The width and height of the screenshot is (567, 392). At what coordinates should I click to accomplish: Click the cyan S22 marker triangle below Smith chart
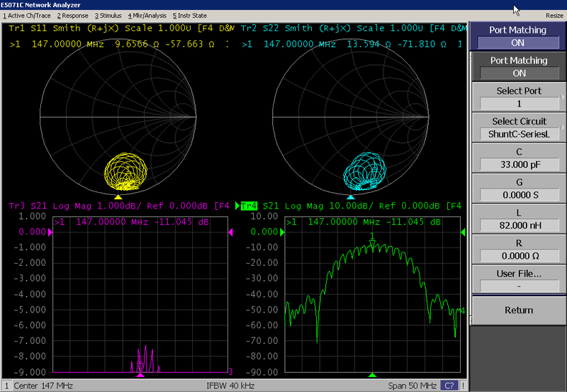(350, 196)
